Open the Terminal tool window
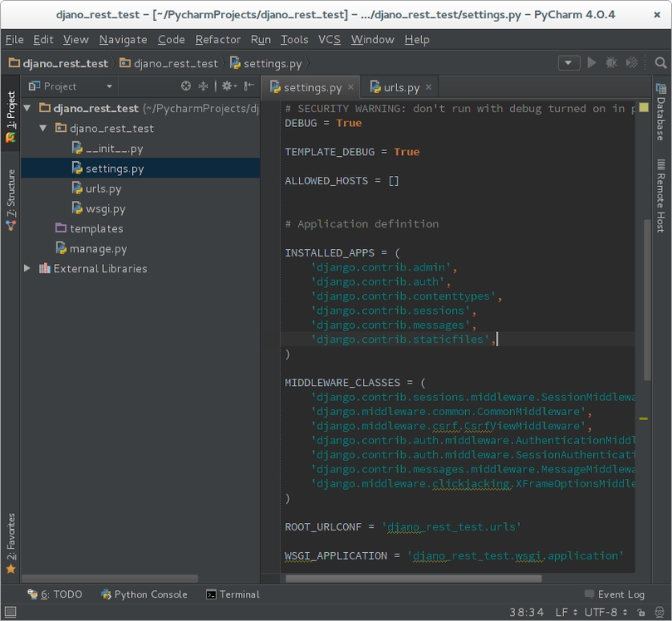672x621 pixels. (233, 594)
